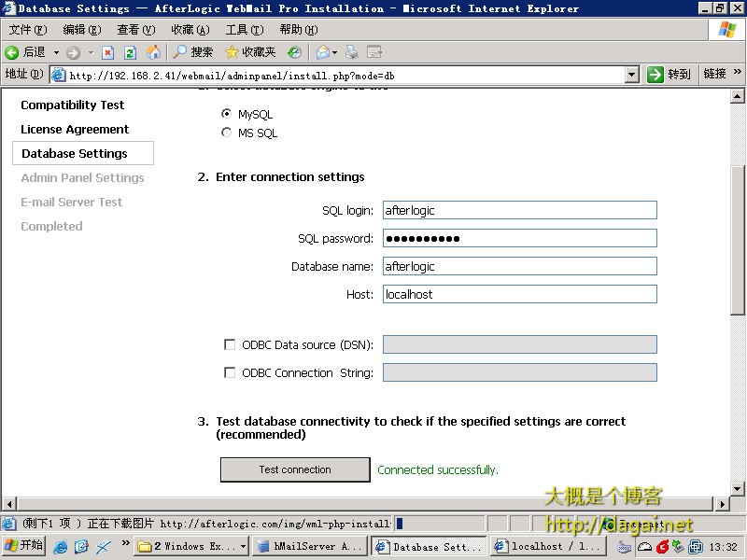
Task: Click the browser Back arrow icon
Action: (12, 52)
